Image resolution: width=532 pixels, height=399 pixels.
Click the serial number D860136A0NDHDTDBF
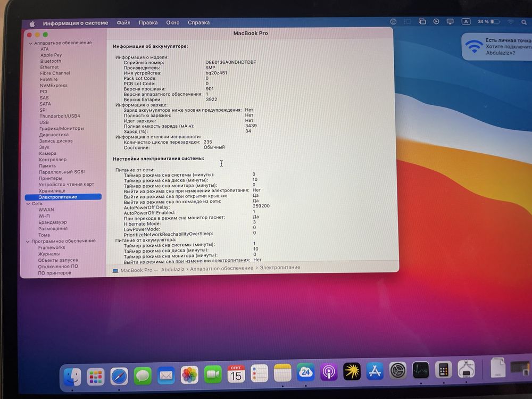click(x=231, y=62)
